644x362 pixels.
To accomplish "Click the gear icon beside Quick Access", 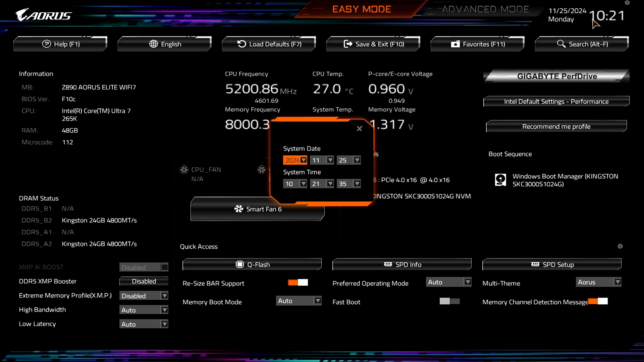I will 620,246.
